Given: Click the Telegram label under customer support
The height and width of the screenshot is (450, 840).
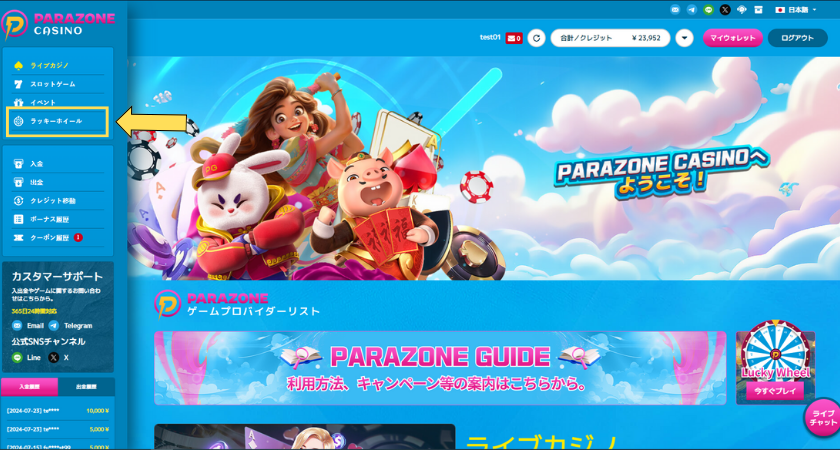Looking at the screenshot, I should coord(78,326).
